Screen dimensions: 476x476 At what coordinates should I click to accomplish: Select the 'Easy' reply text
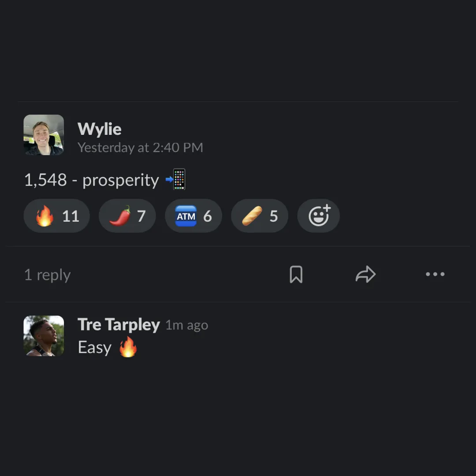95,347
